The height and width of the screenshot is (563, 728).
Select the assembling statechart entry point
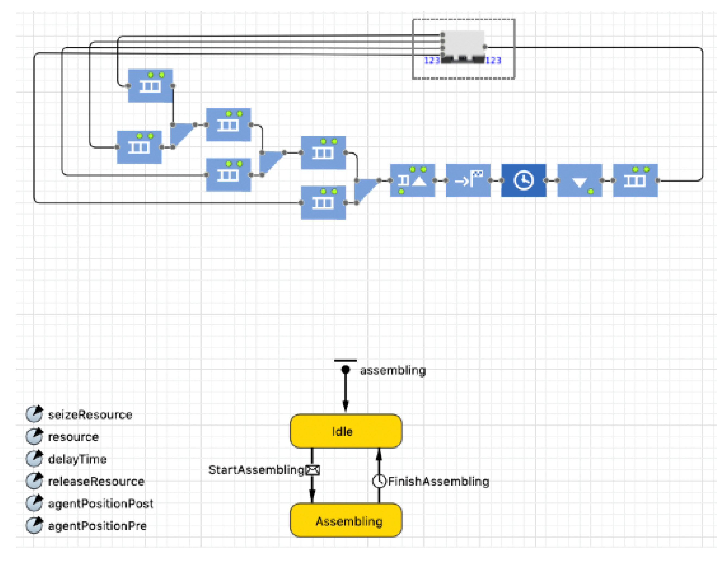coord(345,369)
